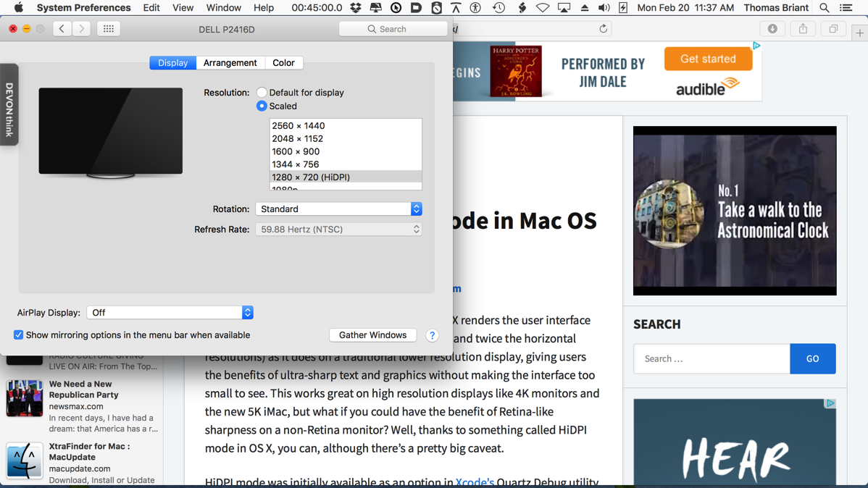Open the Window menu

(x=224, y=8)
